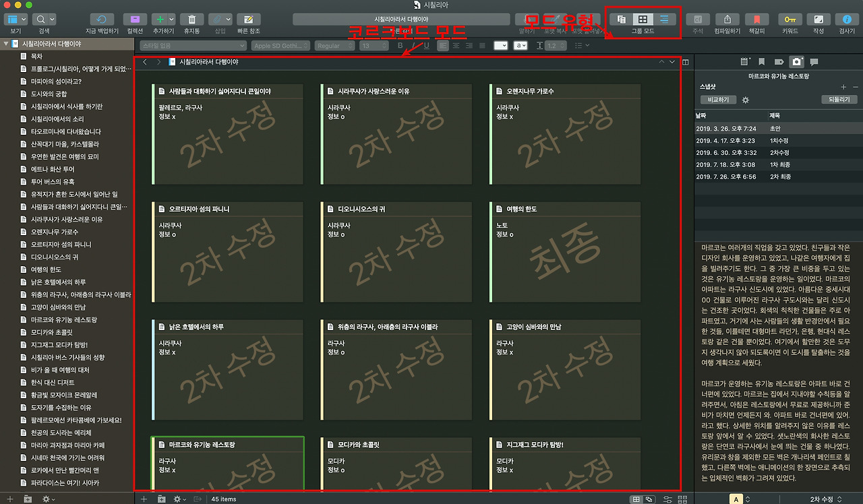Open the inspector metadata tag tab

779,62
